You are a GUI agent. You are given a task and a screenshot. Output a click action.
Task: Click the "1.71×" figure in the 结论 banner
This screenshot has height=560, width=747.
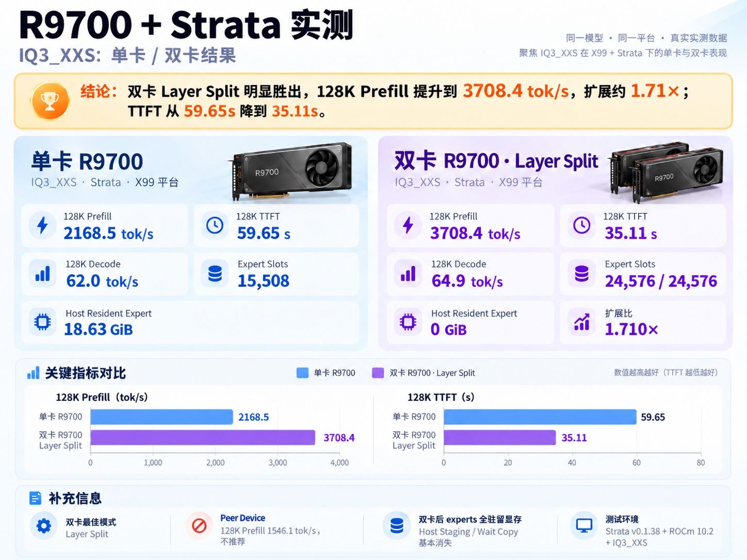click(x=655, y=91)
